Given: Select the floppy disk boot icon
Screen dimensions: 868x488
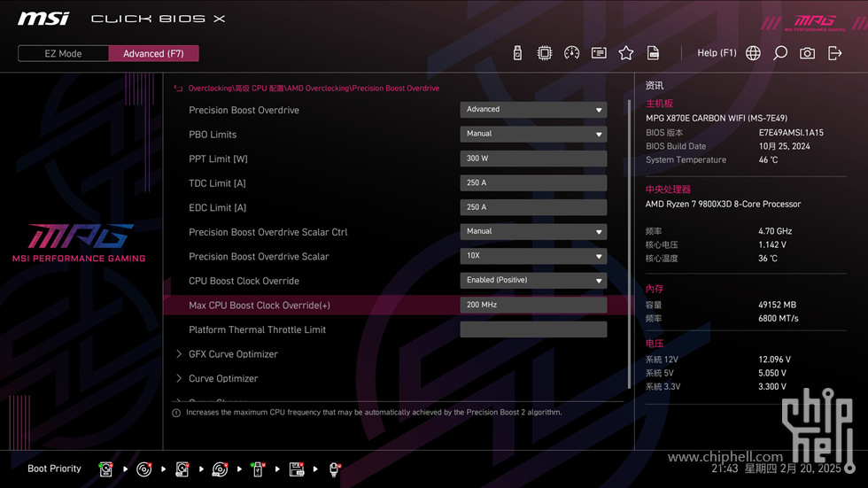Looking at the screenshot, I should pyautogui.click(x=297, y=469).
